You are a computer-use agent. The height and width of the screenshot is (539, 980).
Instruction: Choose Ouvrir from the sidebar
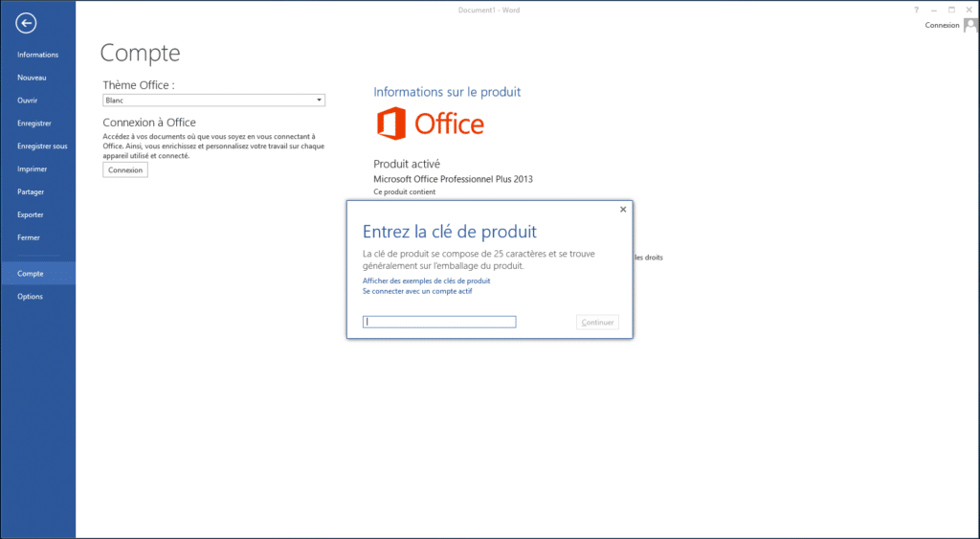pyautogui.click(x=29, y=101)
